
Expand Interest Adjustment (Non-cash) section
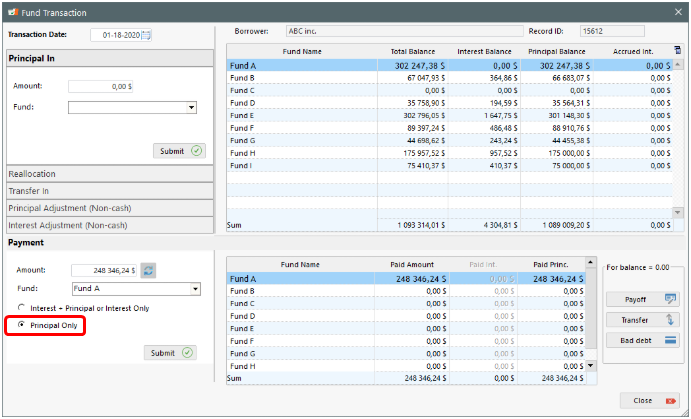pos(110,225)
